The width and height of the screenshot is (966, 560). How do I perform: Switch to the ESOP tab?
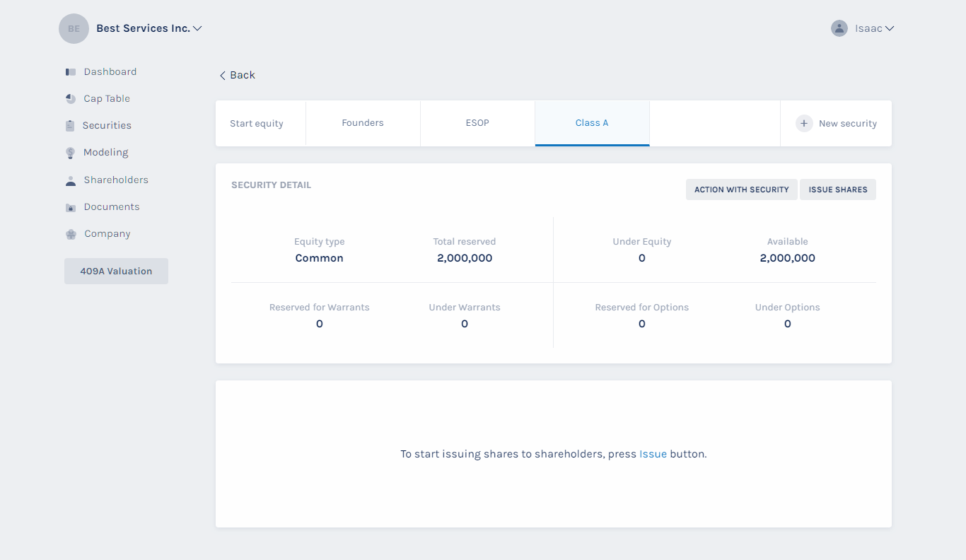(x=478, y=123)
